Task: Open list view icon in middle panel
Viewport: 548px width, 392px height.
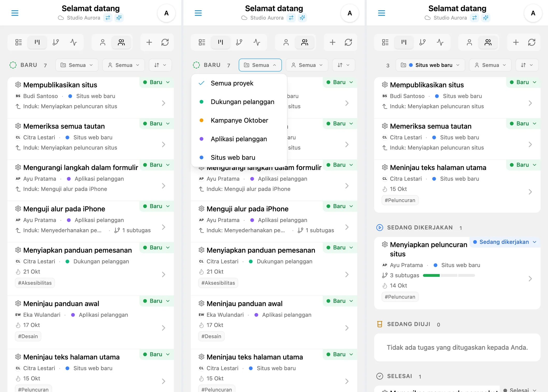Action: pyautogui.click(x=202, y=42)
